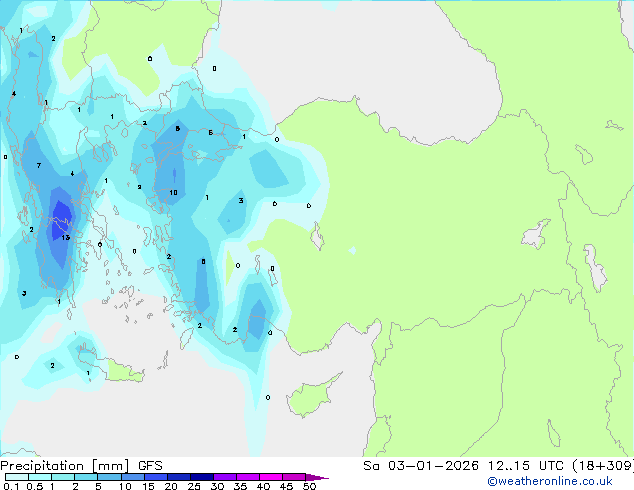Click the legend scale label '0.1'

(11, 486)
